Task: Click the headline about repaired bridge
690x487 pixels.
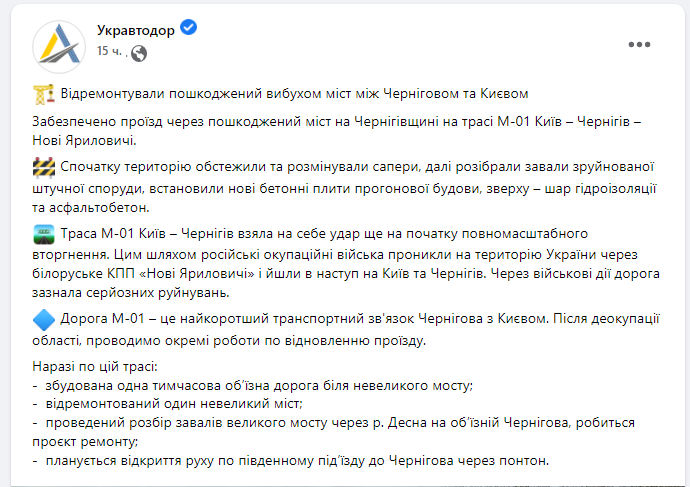Action: coord(294,94)
